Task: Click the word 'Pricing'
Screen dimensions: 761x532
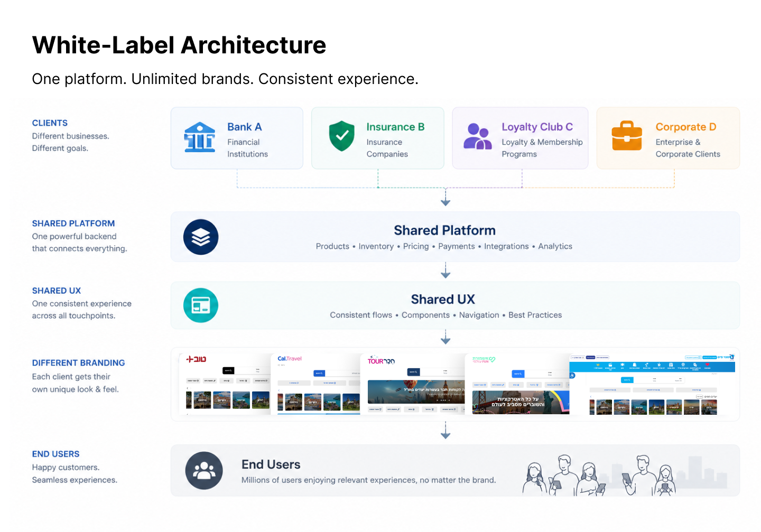Action: pos(416,246)
